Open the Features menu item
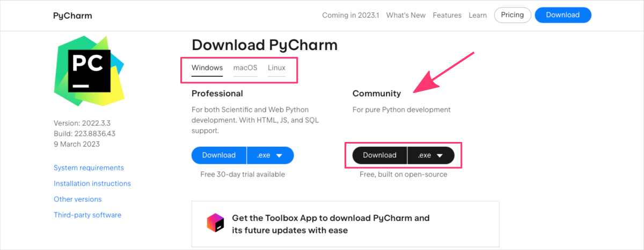The height and width of the screenshot is (250, 644). (447, 15)
